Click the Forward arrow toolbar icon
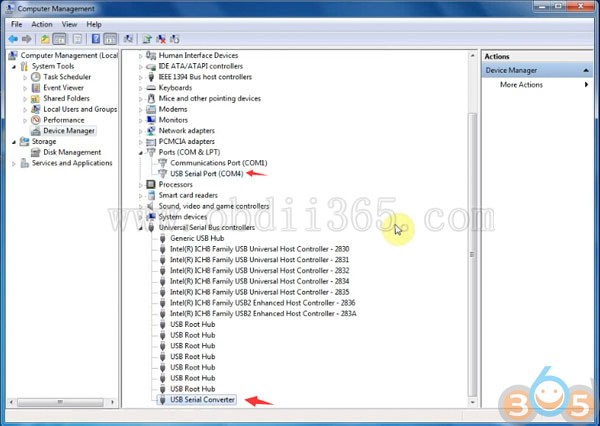Image resolution: width=600 pixels, height=426 pixels. 27,39
